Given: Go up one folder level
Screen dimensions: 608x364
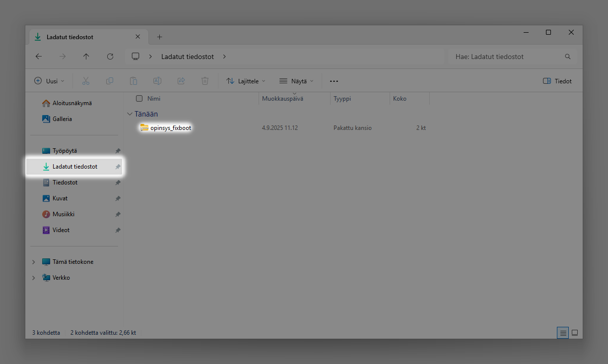Looking at the screenshot, I should coord(86,57).
